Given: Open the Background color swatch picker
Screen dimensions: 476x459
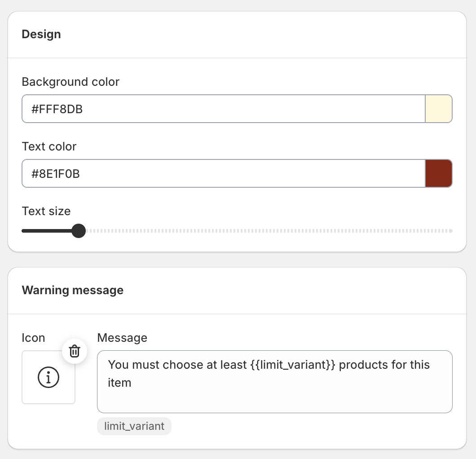Looking at the screenshot, I should (x=438, y=109).
